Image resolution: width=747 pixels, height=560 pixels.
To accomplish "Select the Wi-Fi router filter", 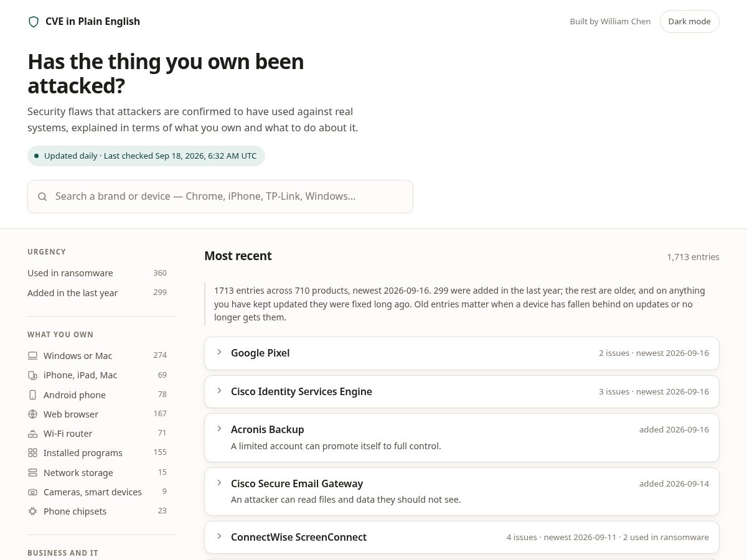I will (97, 434).
